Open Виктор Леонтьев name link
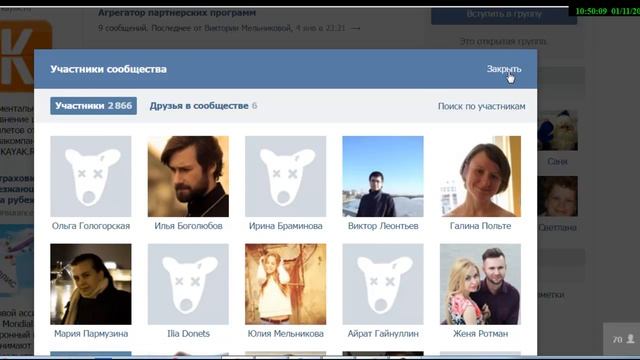This screenshot has height=360, width=640. (x=383, y=226)
